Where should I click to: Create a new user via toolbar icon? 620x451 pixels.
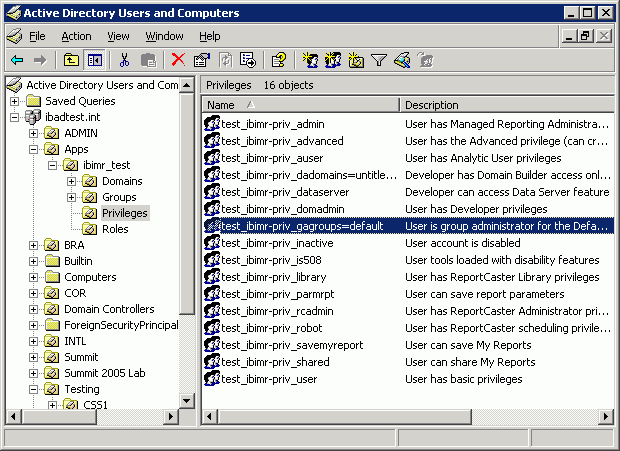(x=310, y=60)
